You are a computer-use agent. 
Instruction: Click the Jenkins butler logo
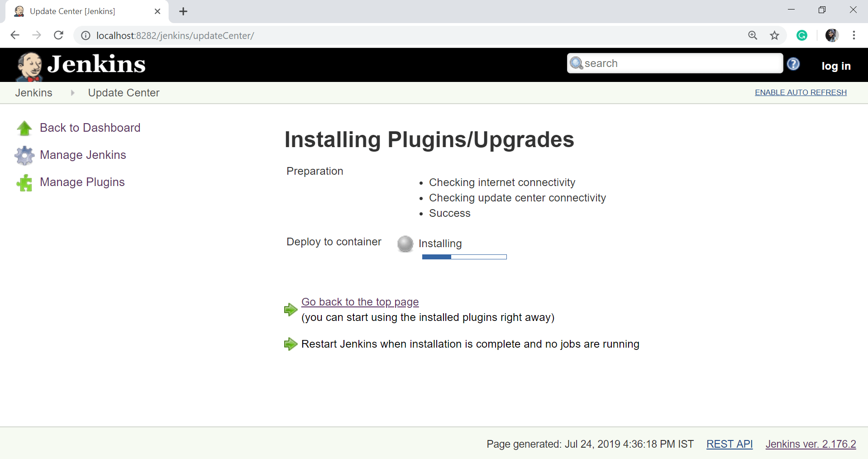(29, 66)
